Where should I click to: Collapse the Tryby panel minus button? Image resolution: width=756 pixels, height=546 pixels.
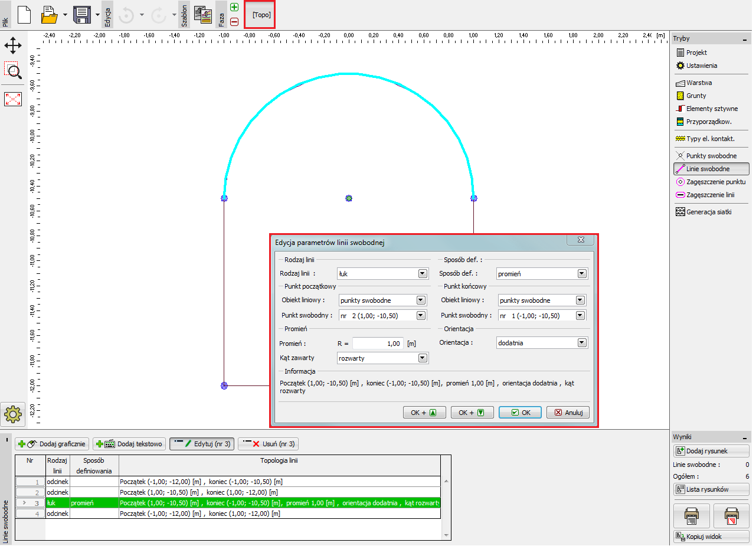coord(745,39)
